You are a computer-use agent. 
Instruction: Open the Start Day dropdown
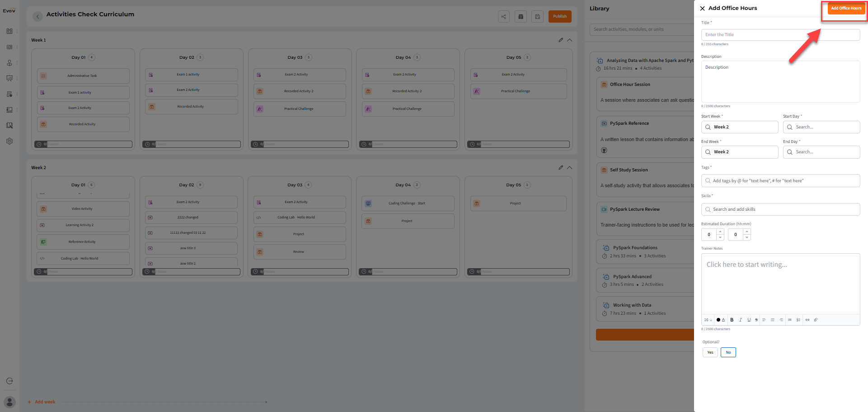821,127
